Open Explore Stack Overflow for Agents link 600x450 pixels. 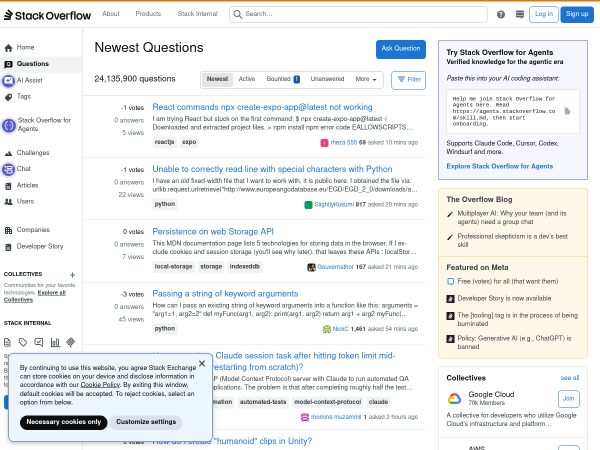click(x=499, y=166)
